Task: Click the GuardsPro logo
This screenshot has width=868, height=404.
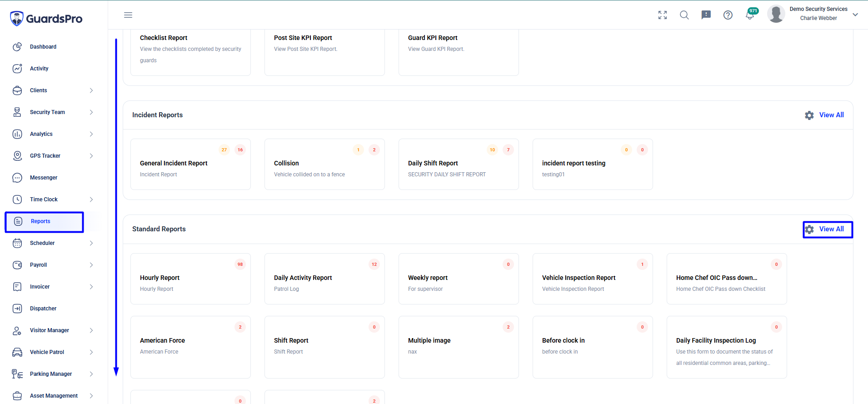Action: point(46,19)
